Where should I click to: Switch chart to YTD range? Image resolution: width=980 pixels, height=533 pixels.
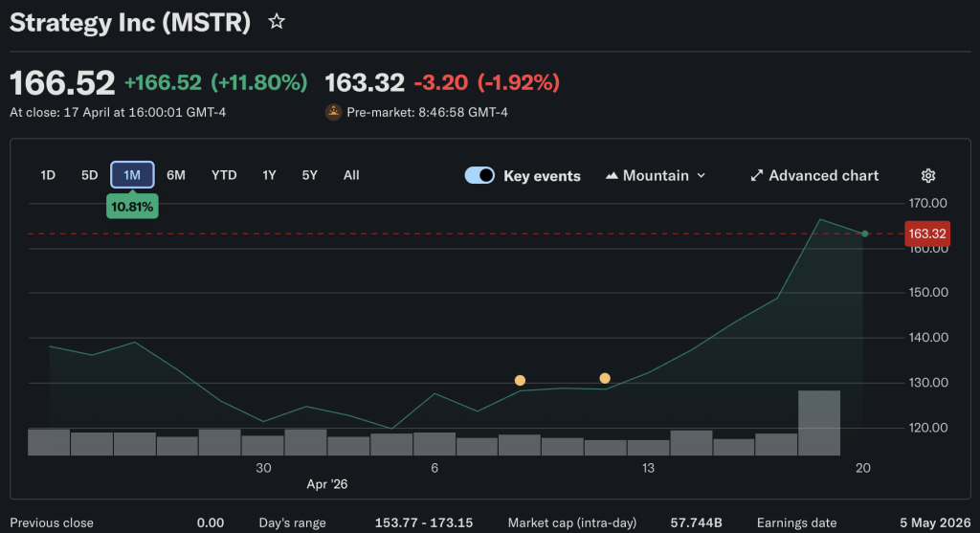click(224, 175)
